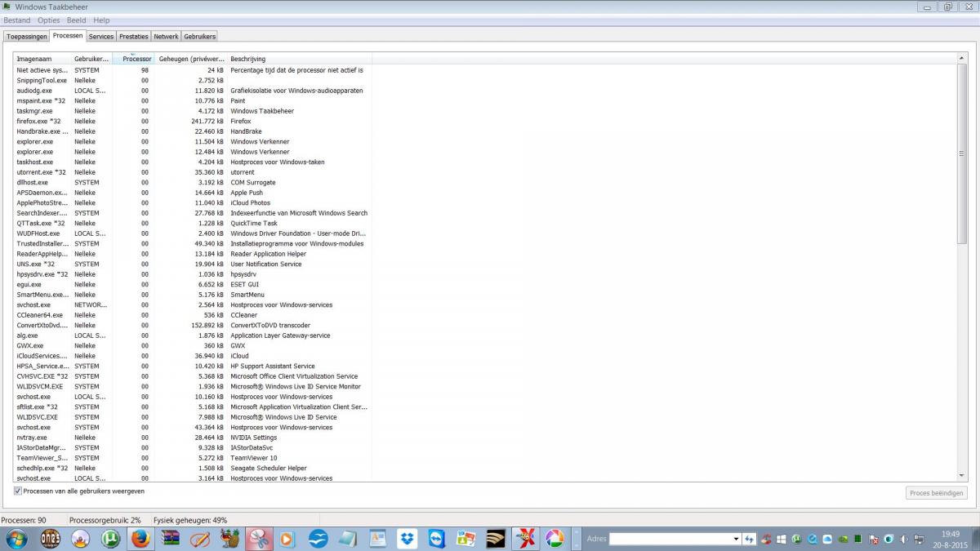Open the notepad taskbar icon
This screenshot has width=980, height=551.
[x=347, y=539]
